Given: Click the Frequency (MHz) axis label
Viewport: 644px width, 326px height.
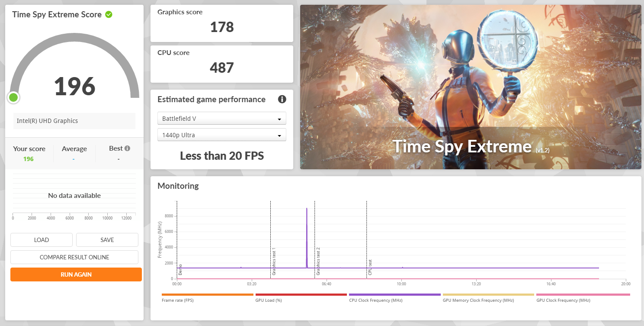Looking at the screenshot, I should 160,239.
